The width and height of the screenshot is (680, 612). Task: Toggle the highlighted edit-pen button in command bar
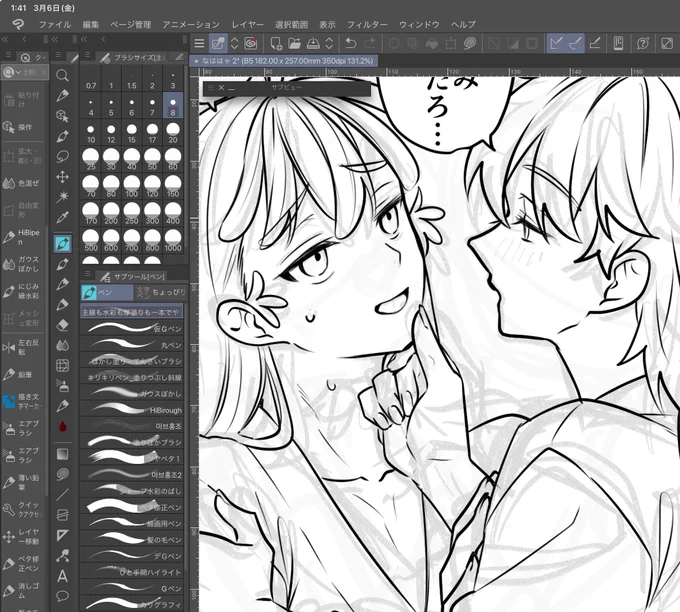click(x=218, y=43)
